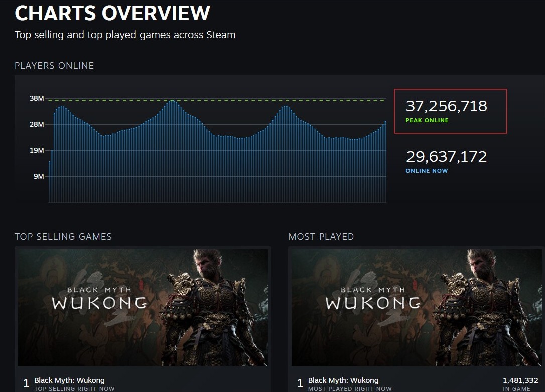Click the MOST PLAYED RIGHT NOW caption

[x=350, y=389]
